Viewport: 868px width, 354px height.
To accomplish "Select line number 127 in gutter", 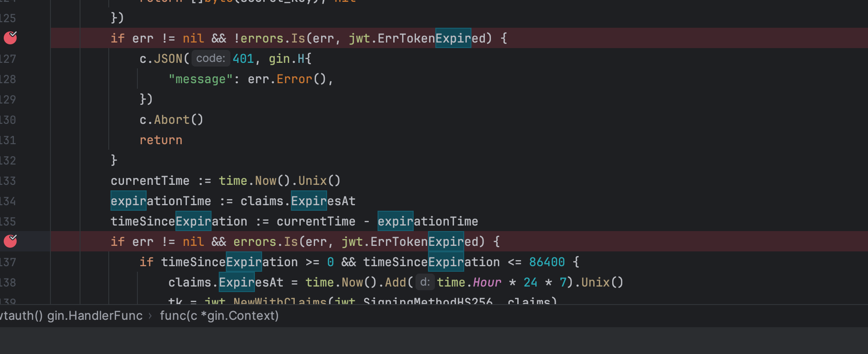I will point(8,59).
